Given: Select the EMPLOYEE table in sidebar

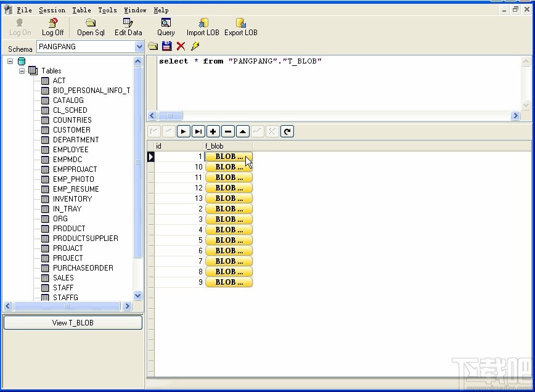Looking at the screenshot, I should coord(70,149).
